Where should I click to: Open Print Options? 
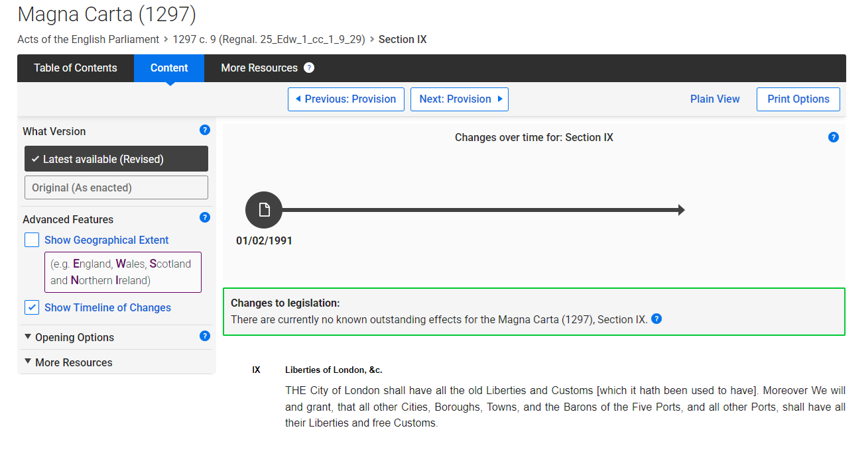[x=798, y=99]
